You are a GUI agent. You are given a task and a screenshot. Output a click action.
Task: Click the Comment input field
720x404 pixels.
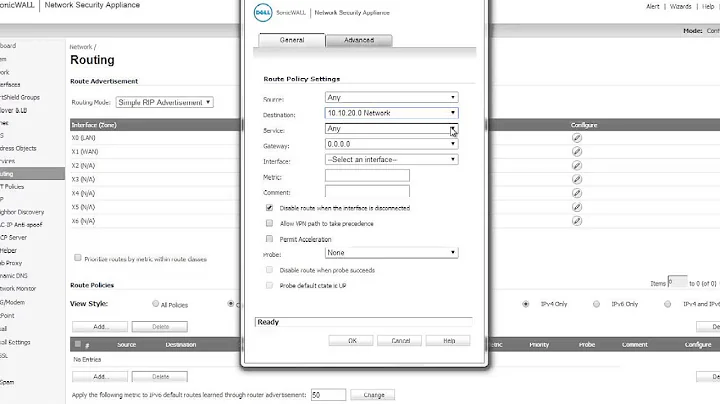pyautogui.click(x=367, y=191)
